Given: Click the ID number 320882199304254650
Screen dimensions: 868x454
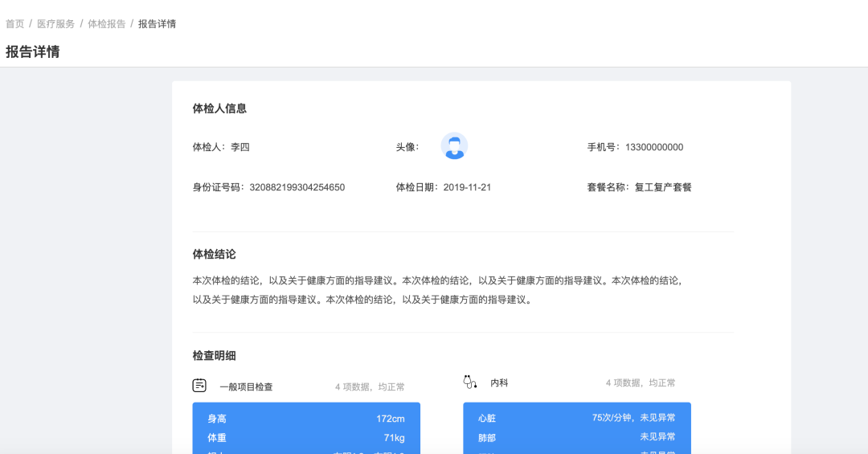Looking at the screenshot, I should pos(297,187).
